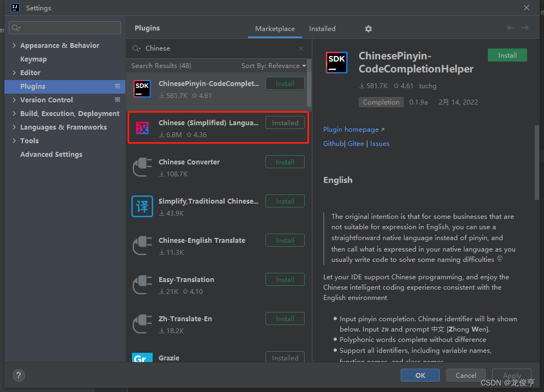Install the Chinese Converter plugin
This screenshot has height=392, width=544.
pyautogui.click(x=285, y=162)
